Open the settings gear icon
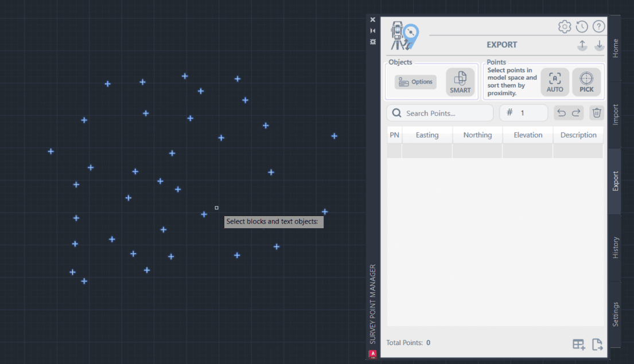 [565, 26]
